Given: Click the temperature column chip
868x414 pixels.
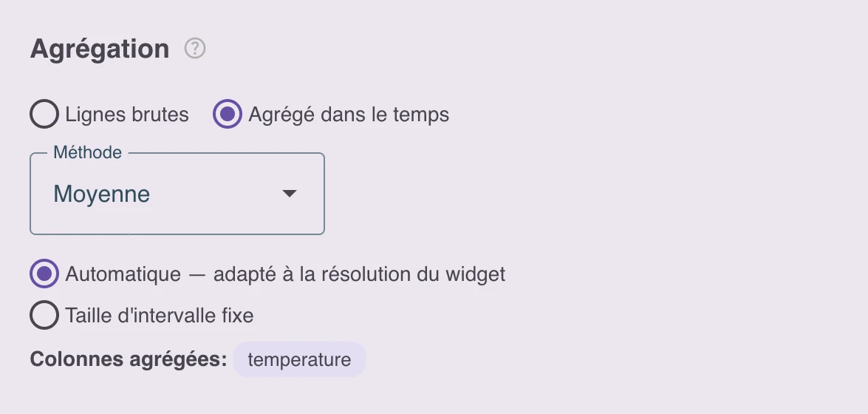Looking at the screenshot, I should (299, 360).
